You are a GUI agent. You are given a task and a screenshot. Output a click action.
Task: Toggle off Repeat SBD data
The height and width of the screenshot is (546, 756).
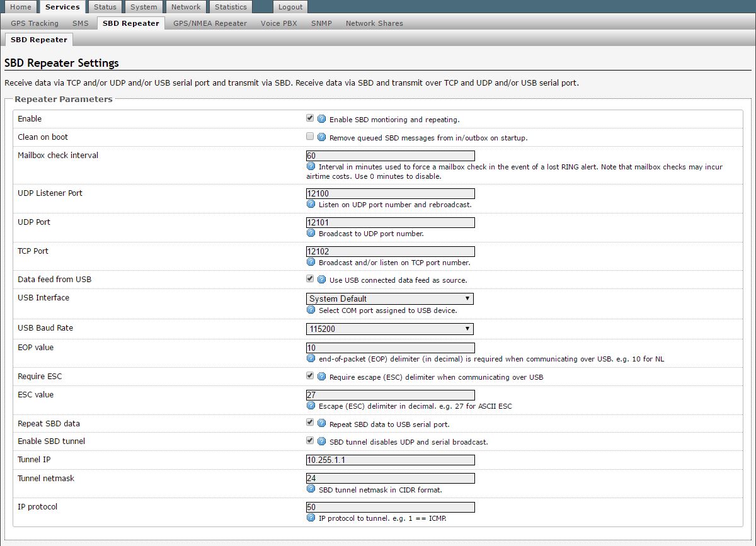(x=309, y=423)
